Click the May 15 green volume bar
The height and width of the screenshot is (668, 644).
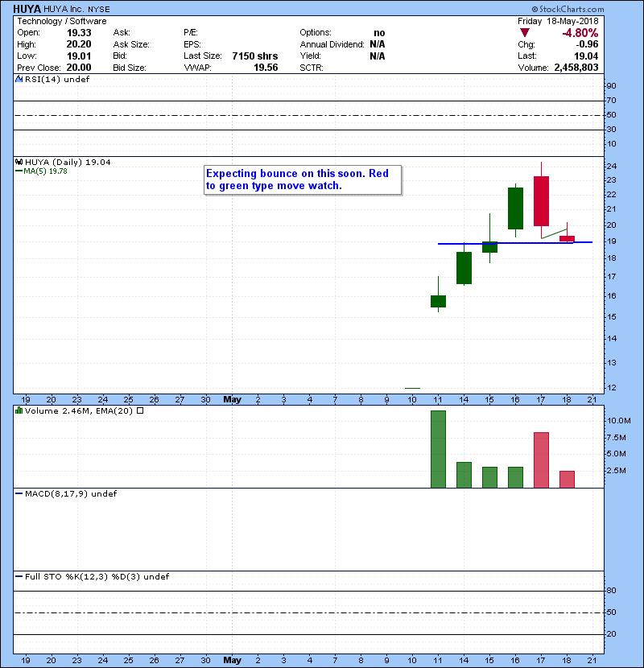tap(489, 477)
